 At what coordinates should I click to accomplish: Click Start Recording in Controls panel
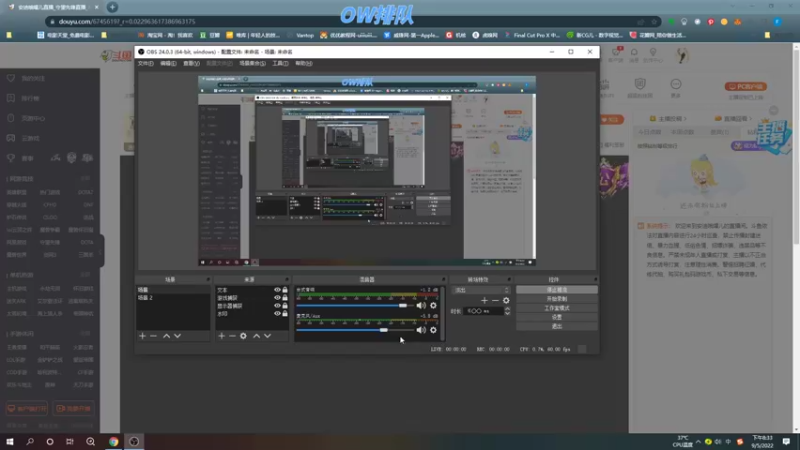[x=557, y=299]
